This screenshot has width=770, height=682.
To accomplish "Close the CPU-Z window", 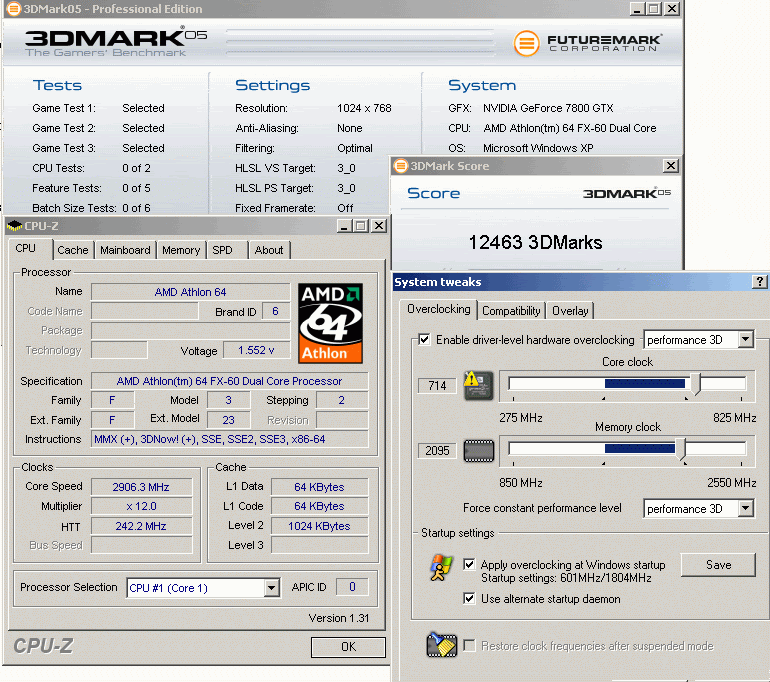I will point(379,226).
